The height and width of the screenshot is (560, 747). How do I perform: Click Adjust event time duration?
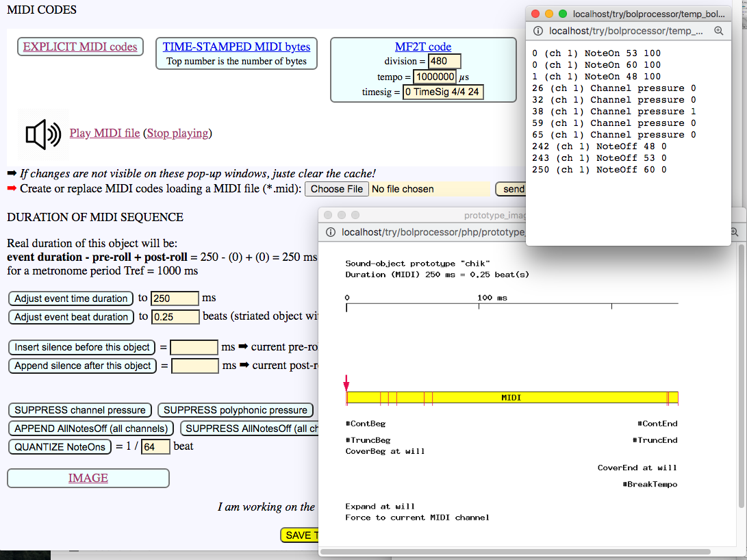[x=71, y=298]
